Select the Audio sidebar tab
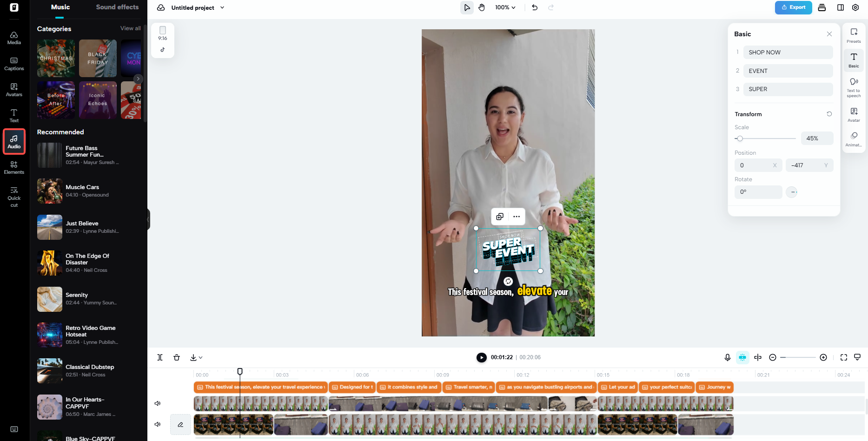 click(x=14, y=142)
